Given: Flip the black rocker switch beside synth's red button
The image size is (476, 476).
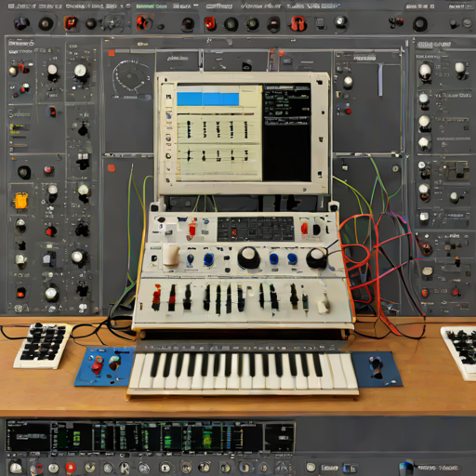Looking at the screenshot, I should tap(316, 230).
